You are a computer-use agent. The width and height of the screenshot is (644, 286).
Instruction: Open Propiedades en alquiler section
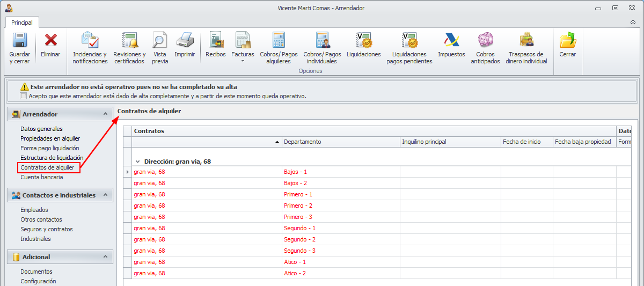[50, 138]
